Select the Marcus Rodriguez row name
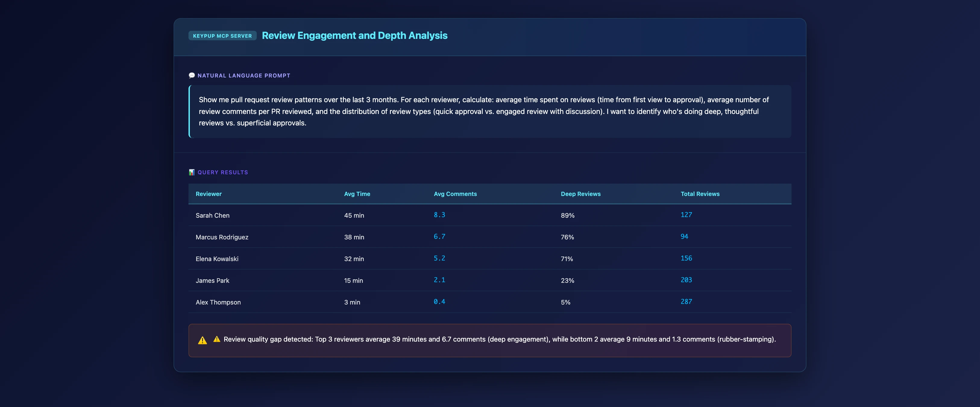 222,237
